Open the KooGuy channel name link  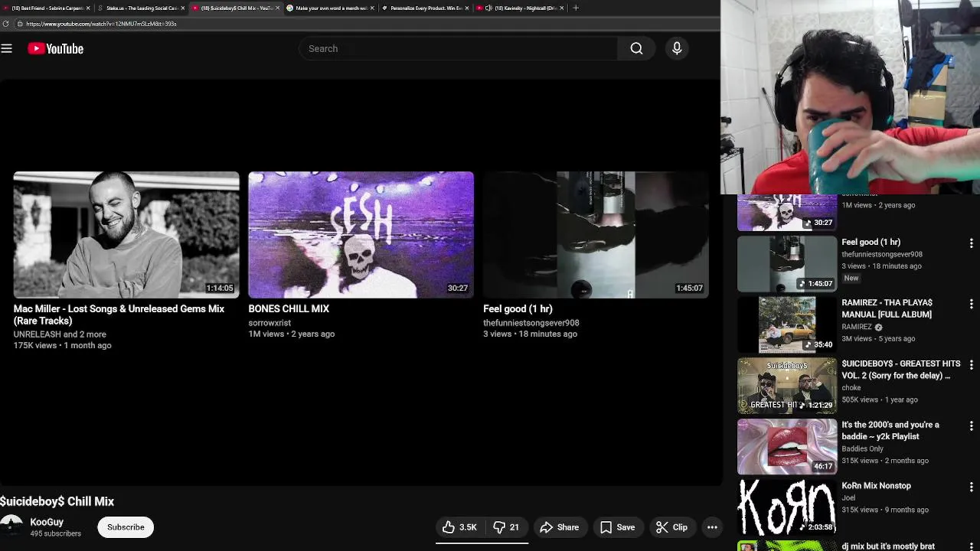[47, 522]
